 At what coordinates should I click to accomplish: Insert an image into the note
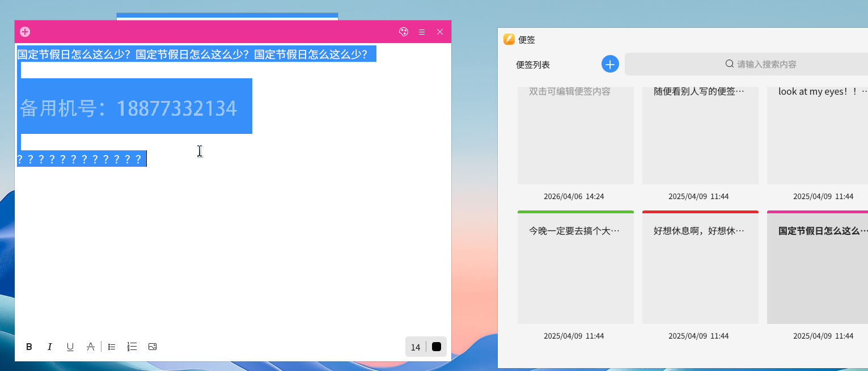pos(153,347)
